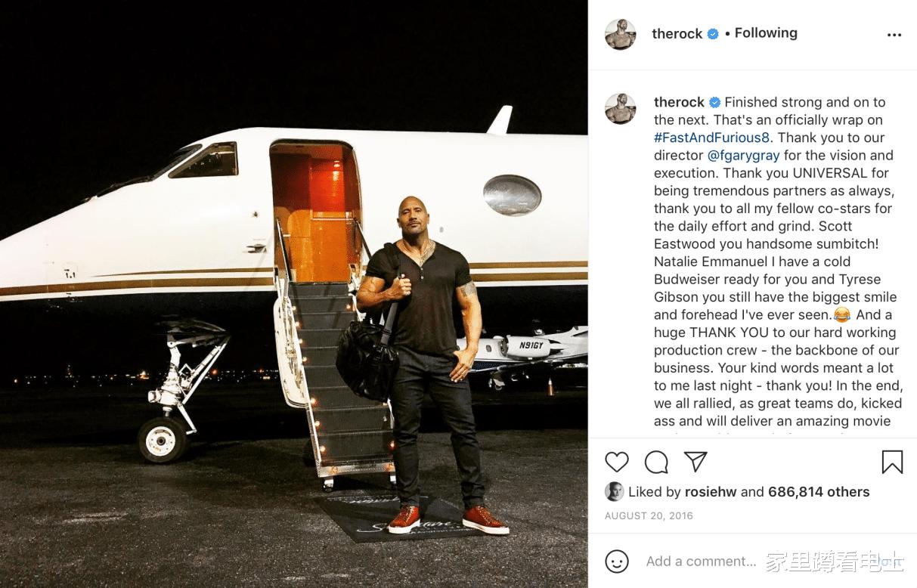917x588 pixels.
Task: Open the emoji picker smiley icon
Action: coord(618,561)
